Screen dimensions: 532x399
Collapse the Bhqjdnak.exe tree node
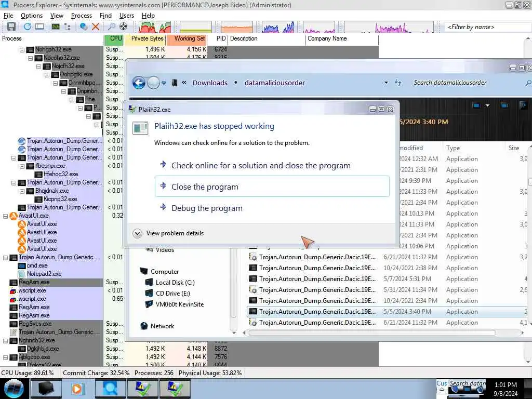tap(22, 191)
